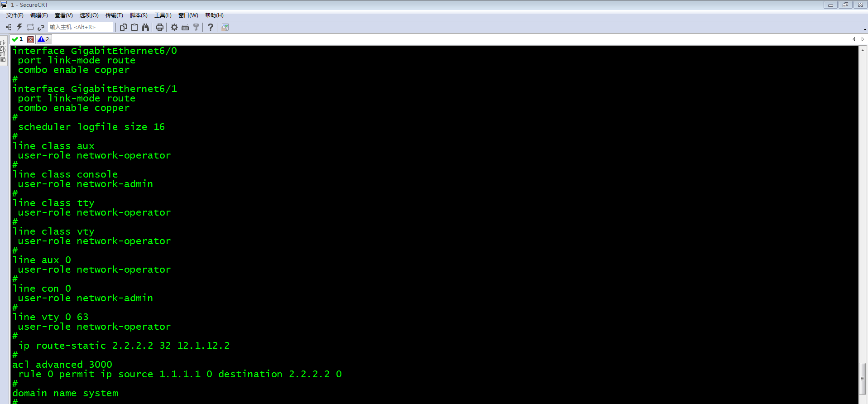Screen dimensions: 868x404
Task: Open the 窗口(W) menu
Action: pos(188,15)
